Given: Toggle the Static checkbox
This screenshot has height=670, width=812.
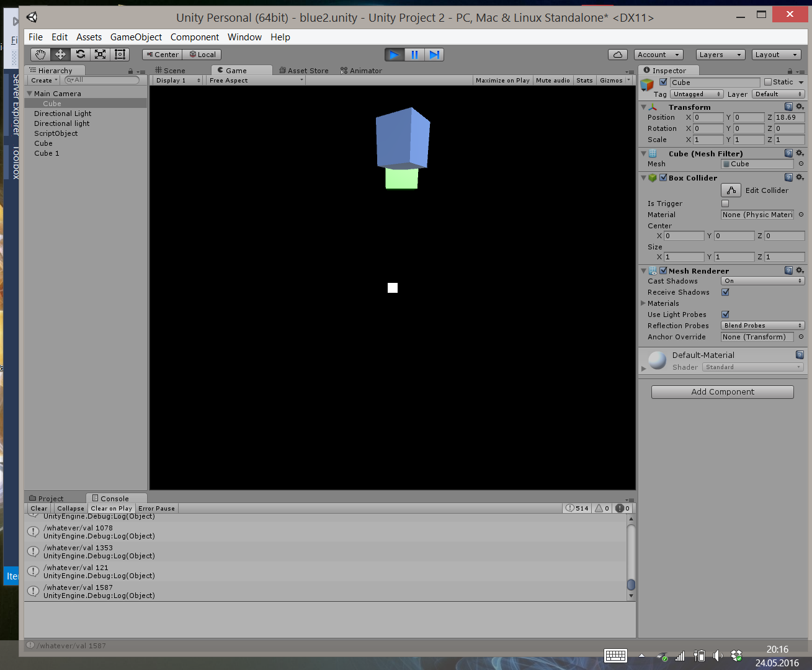Looking at the screenshot, I should [768, 82].
